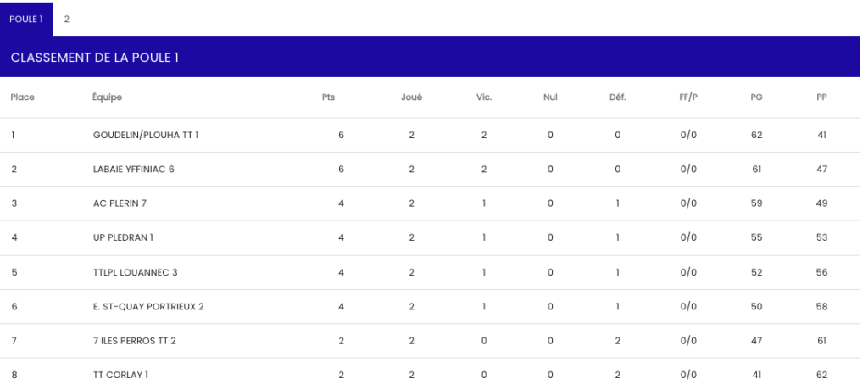The image size is (868, 390).
Task: Select the LABAIE YFFINIAC 6 team
Action: point(133,169)
